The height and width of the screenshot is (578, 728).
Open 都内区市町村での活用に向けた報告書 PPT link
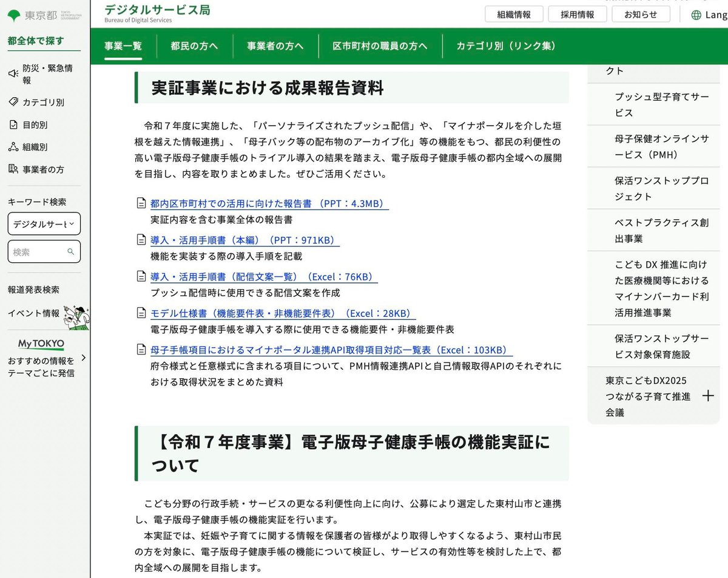click(x=269, y=204)
